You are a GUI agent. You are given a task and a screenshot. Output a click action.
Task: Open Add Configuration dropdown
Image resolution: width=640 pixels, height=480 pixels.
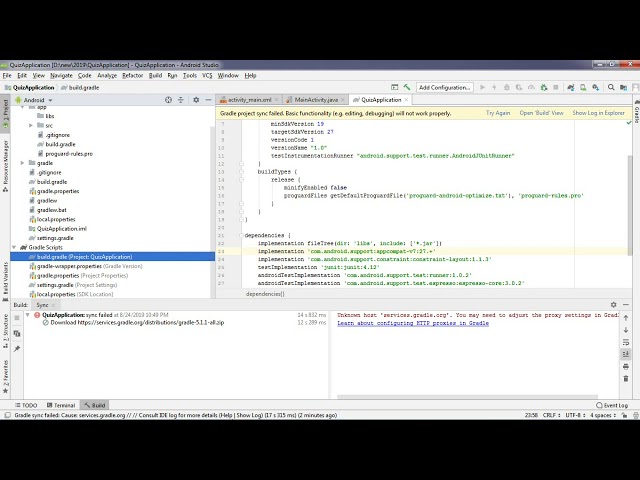[x=444, y=87]
